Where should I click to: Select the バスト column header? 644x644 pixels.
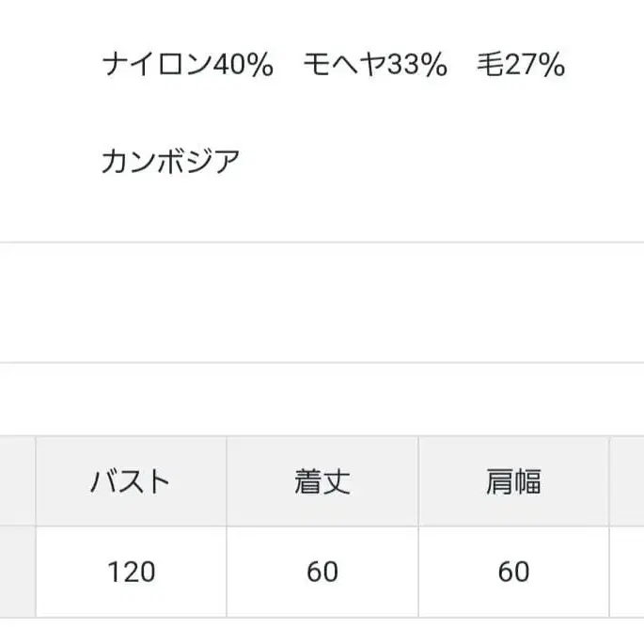131,482
